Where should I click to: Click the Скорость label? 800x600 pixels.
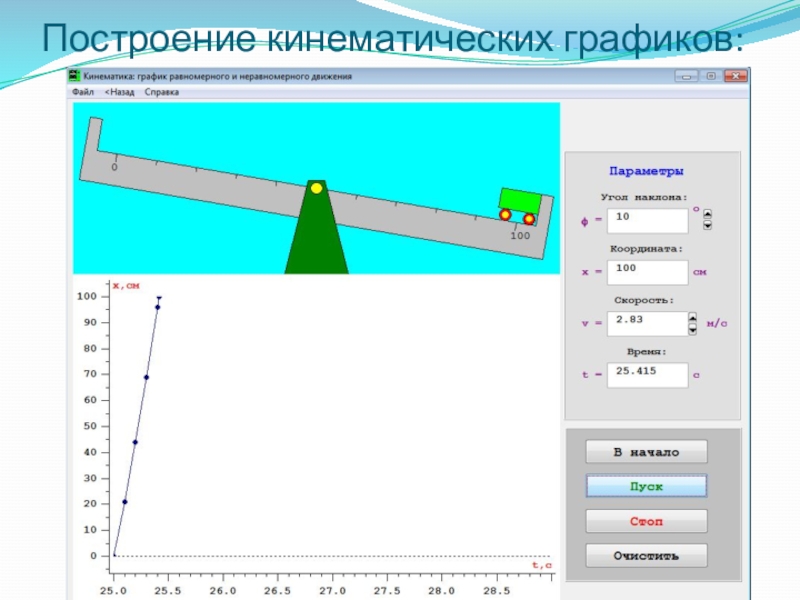(644, 301)
